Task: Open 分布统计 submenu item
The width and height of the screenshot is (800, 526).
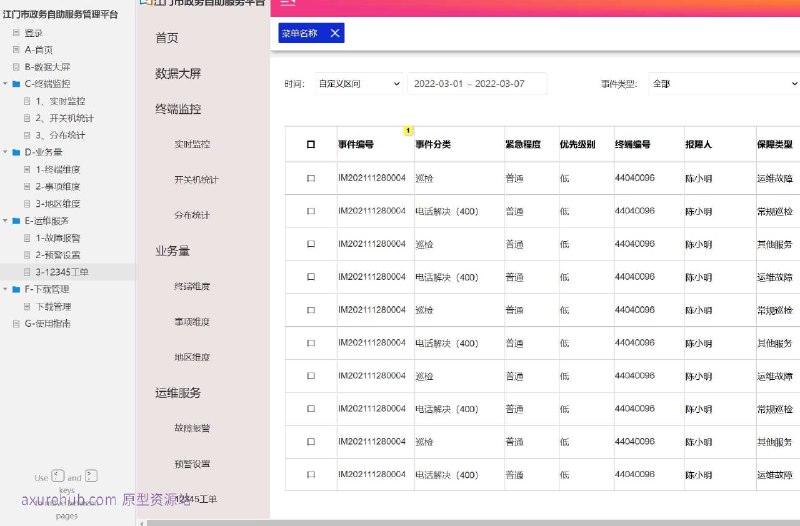Action: pos(192,215)
